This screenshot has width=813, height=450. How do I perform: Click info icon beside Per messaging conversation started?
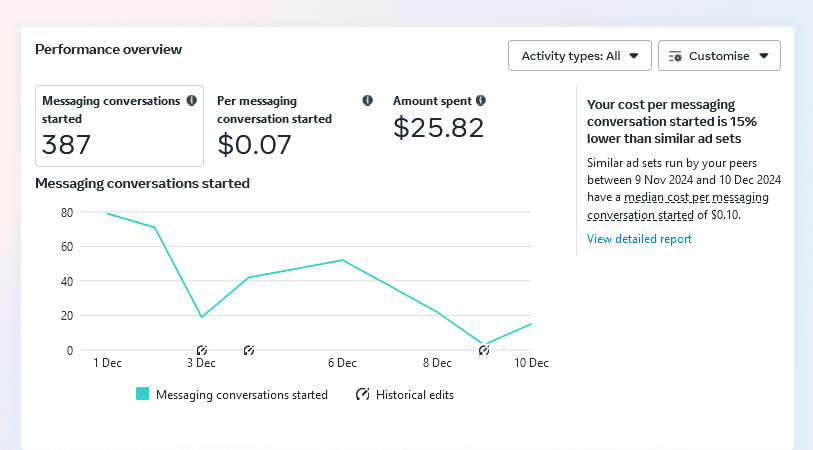[368, 101]
